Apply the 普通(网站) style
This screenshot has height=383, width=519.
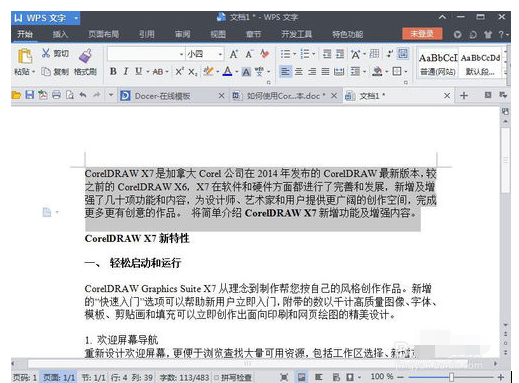[438, 64]
